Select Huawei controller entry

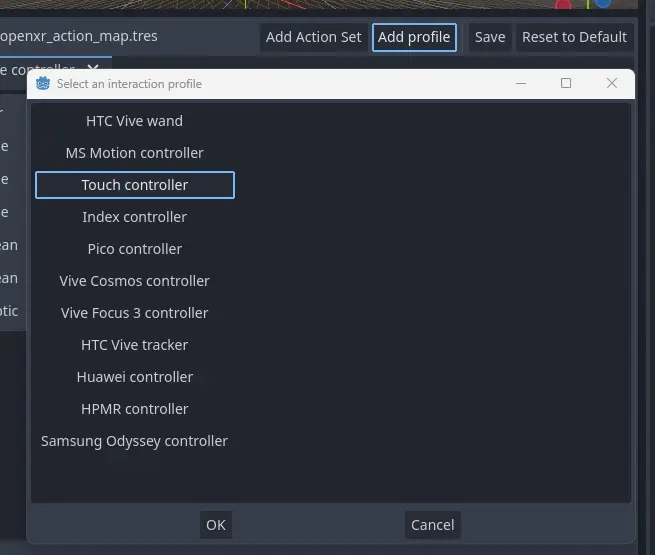134,377
